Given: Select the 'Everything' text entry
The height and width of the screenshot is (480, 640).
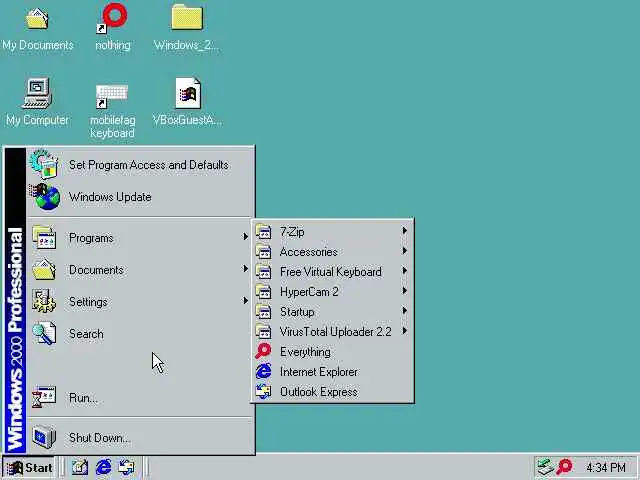Looking at the screenshot, I should pyautogui.click(x=305, y=352).
